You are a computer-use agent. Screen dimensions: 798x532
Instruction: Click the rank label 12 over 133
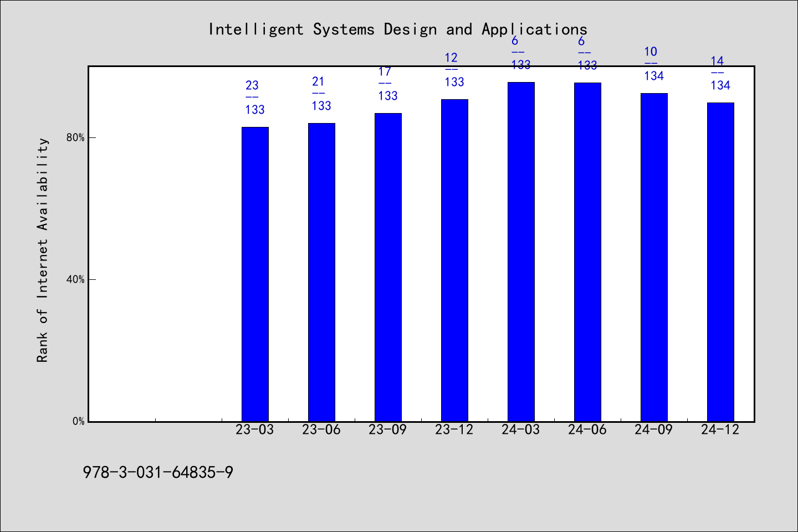tap(454, 70)
